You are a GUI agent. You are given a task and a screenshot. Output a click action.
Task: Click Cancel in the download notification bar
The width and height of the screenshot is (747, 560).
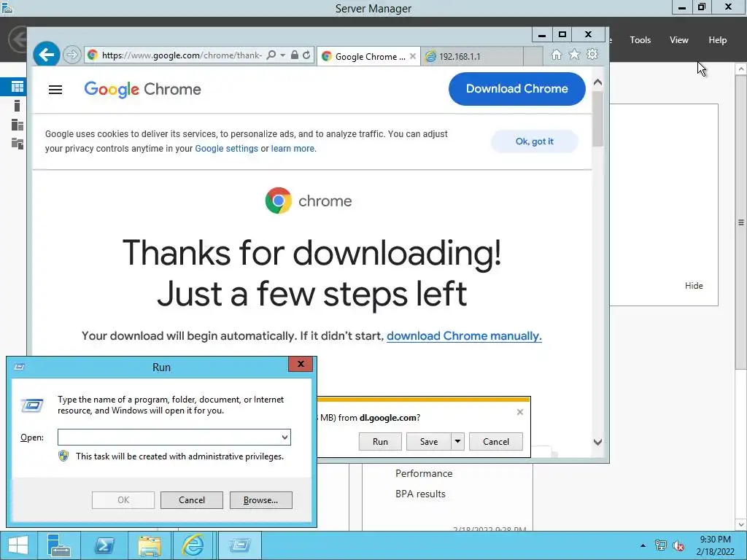coord(496,441)
